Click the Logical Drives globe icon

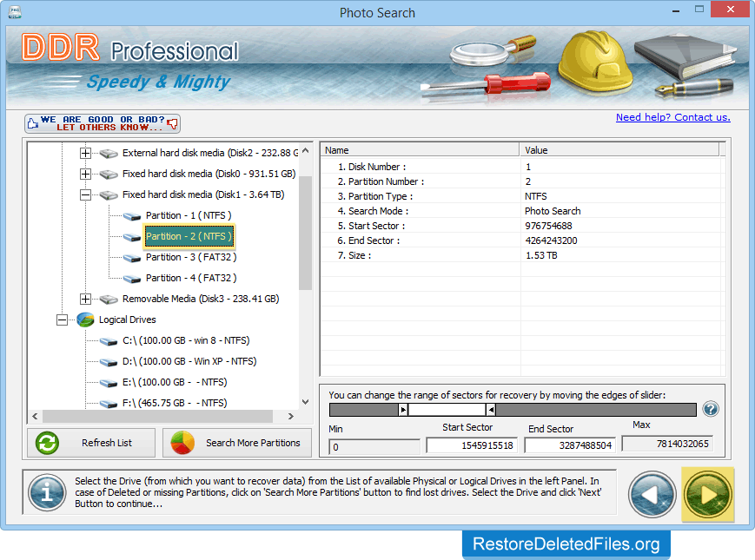85,320
